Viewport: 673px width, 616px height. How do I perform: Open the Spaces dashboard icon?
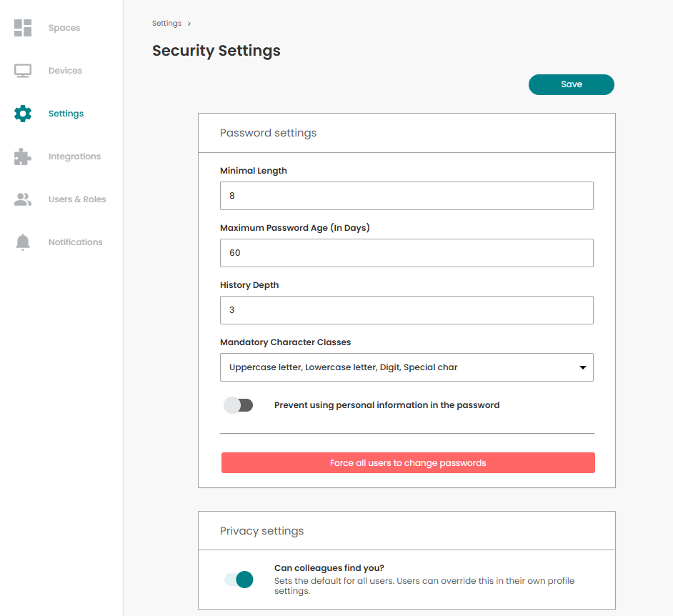23,28
